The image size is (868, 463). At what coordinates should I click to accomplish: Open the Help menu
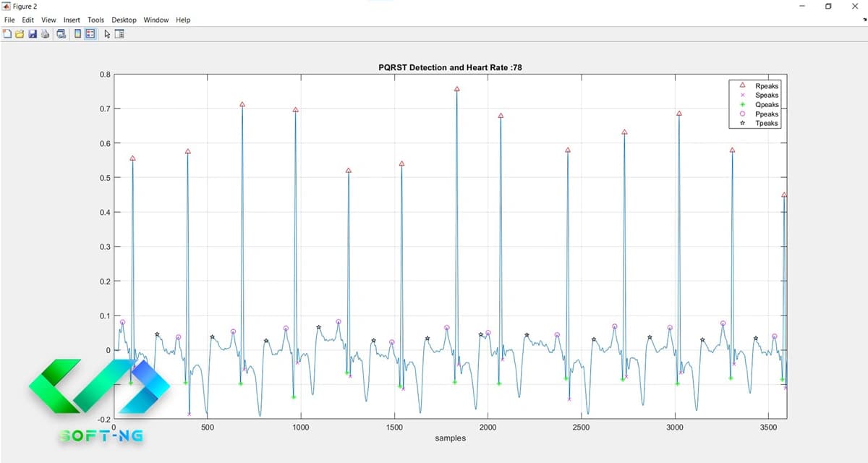coord(183,20)
